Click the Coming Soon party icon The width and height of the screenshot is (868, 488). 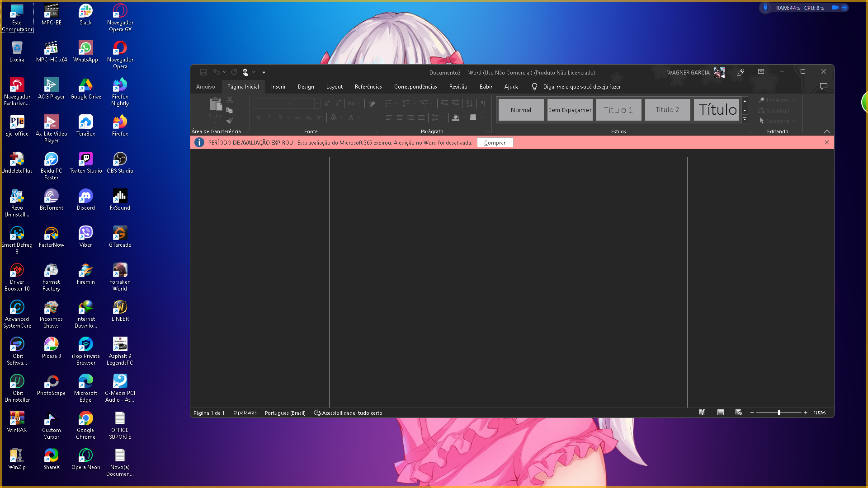741,72
